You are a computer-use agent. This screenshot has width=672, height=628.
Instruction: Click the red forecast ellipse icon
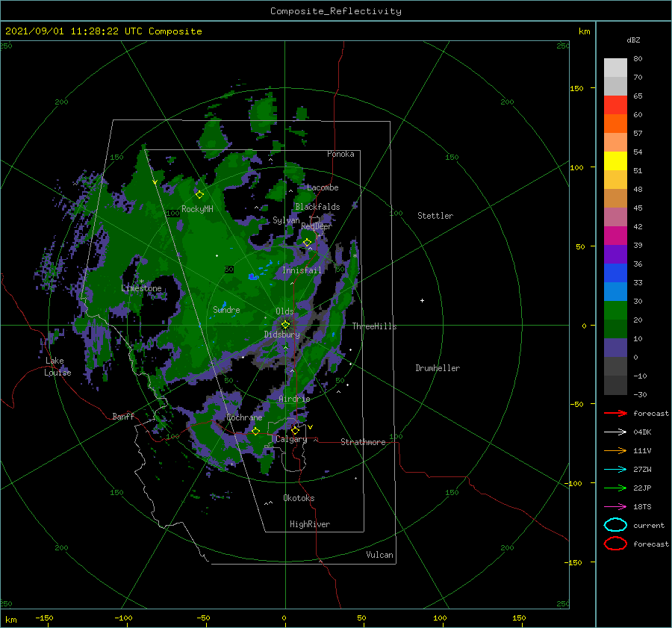[615, 544]
